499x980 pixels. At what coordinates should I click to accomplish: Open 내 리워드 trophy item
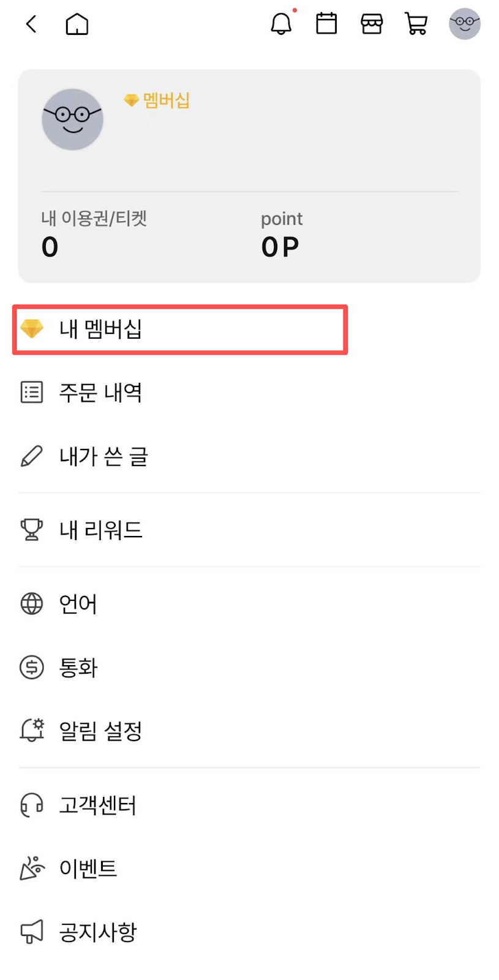pos(101,530)
